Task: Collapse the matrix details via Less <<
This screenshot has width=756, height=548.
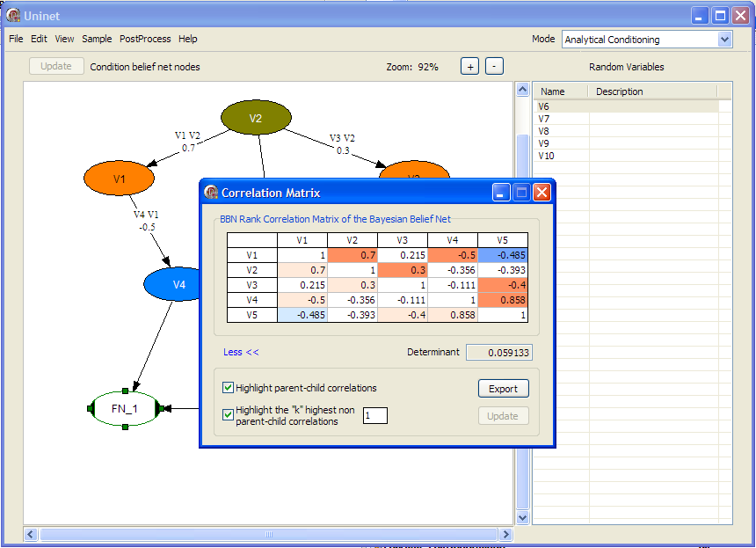Action: click(x=240, y=352)
